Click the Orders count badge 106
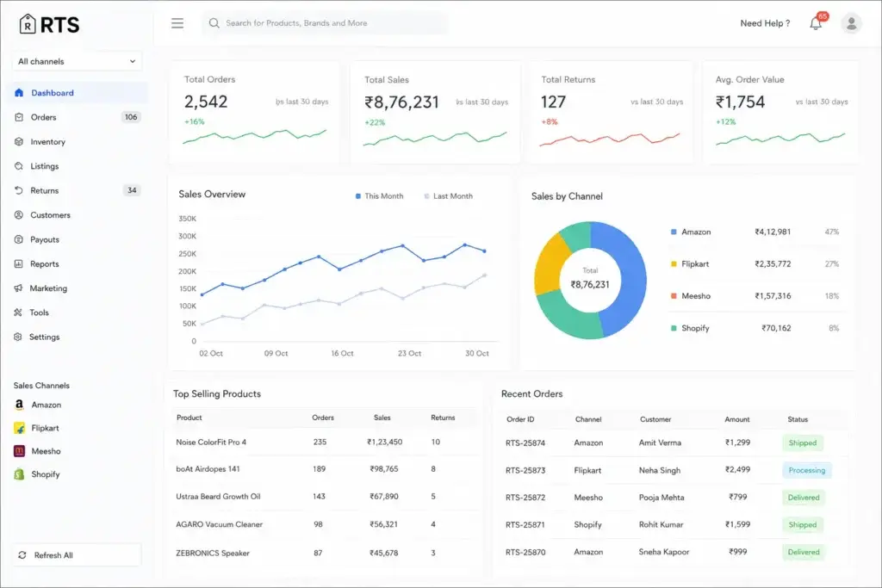 [131, 117]
